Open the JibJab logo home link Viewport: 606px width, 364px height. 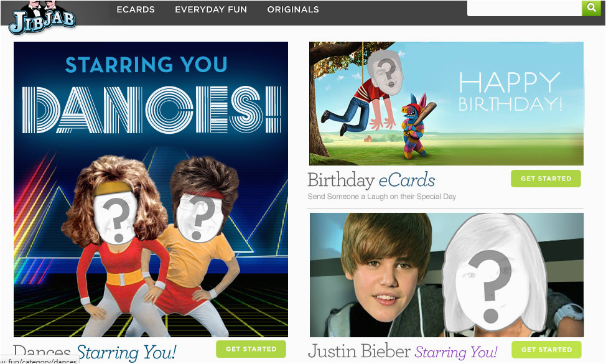coord(42,18)
